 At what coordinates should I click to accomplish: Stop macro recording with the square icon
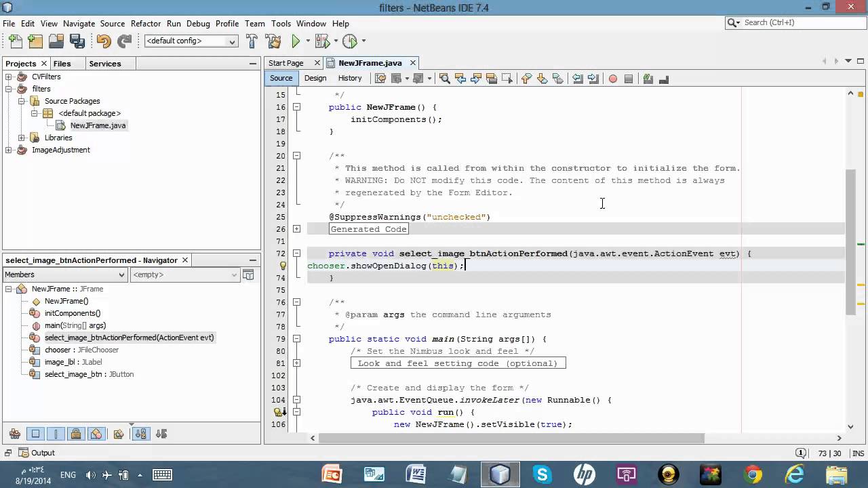[629, 79]
